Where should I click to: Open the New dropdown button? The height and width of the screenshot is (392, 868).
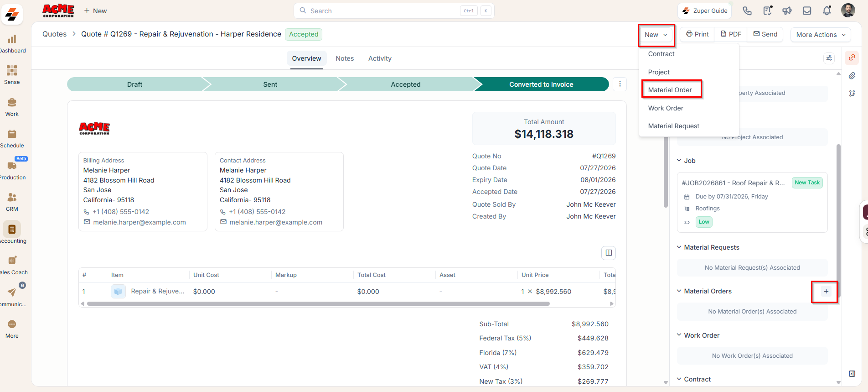point(656,35)
